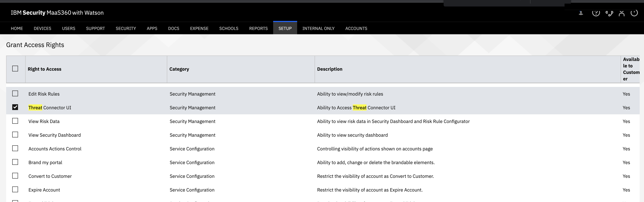
Task: Click Service Configuration category in Brand my portal row
Action: (192, 163)
